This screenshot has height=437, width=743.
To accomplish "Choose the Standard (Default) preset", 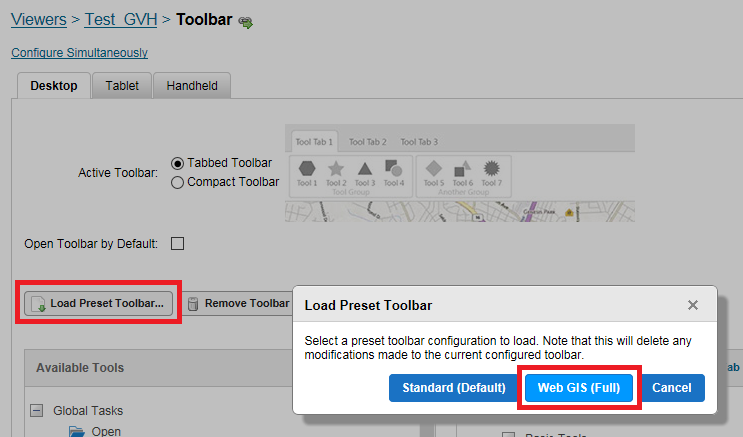I will click(x=454, y=388).
